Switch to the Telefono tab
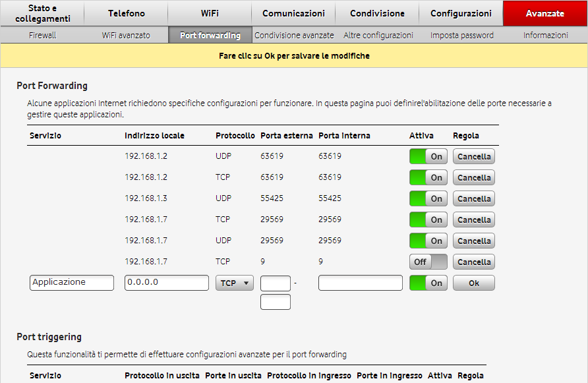 [125, 13]
